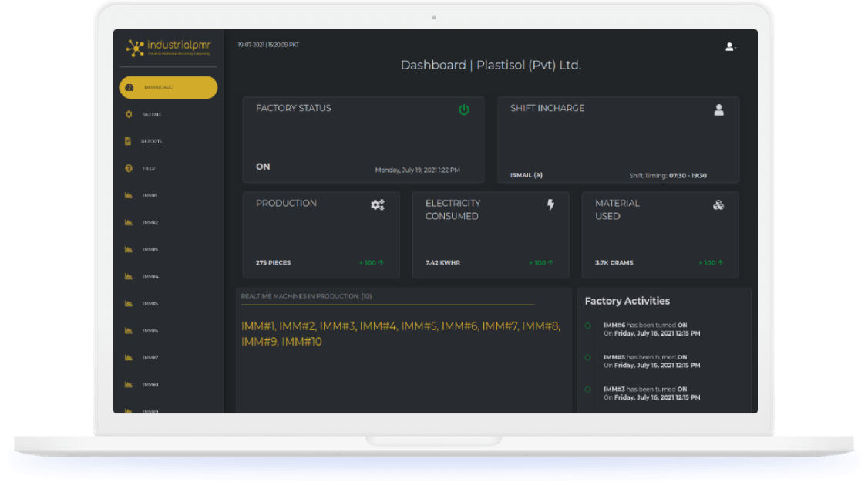
Task: Click the ON status text
Action: click(263, 167)
